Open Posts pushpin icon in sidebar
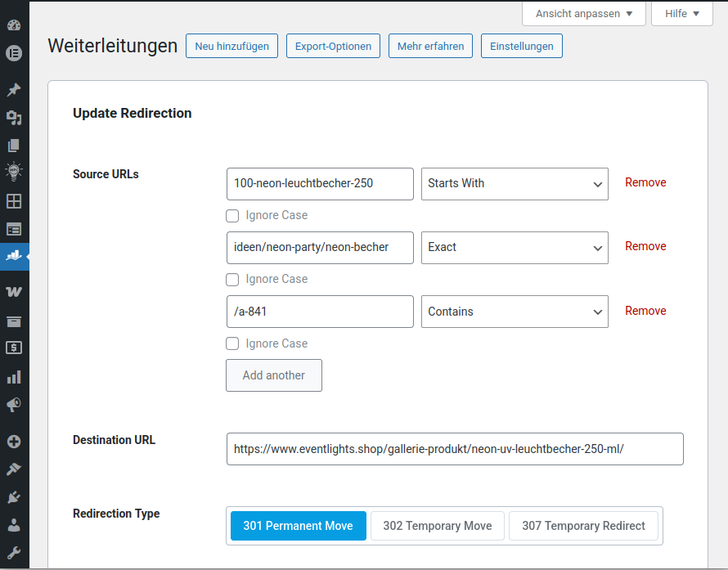Image resolution: width=728 pixels, height=570 pixels. 14,89
